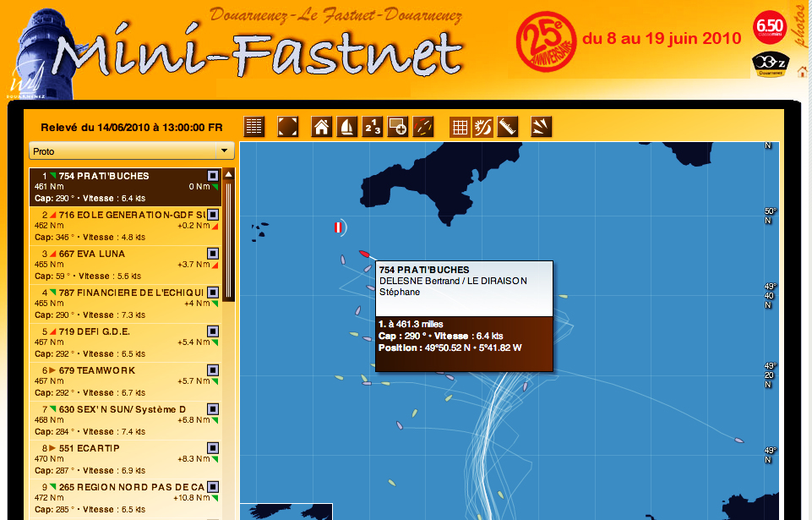Toggle tracking box for 679 TEAMWORK
The width and height of the screenshot is (812, 520).
click(213, 370)
